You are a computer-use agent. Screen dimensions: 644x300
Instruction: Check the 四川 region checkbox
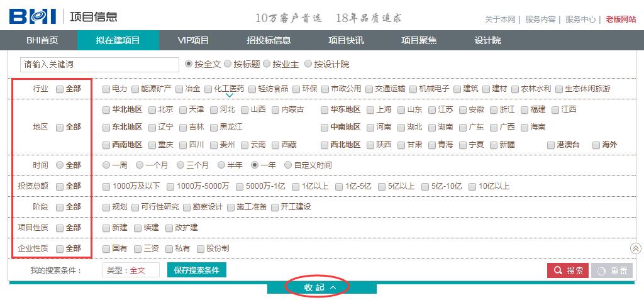183,145
